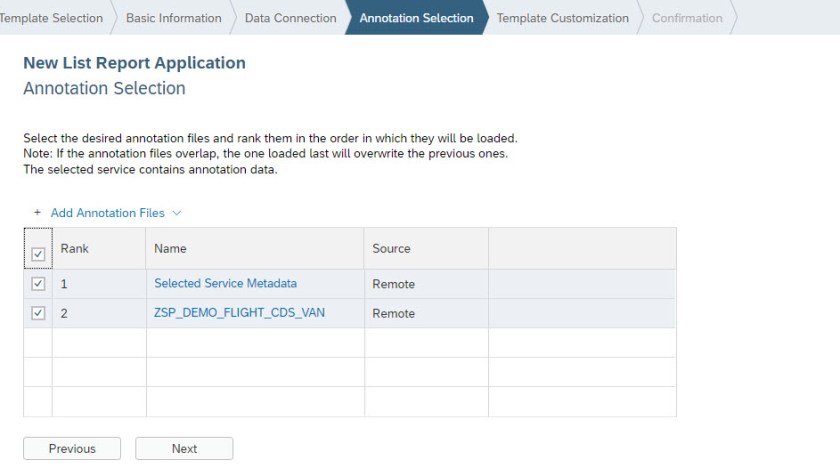Click the Name column header
840x468 pixels.
click(x=170, y=248)
